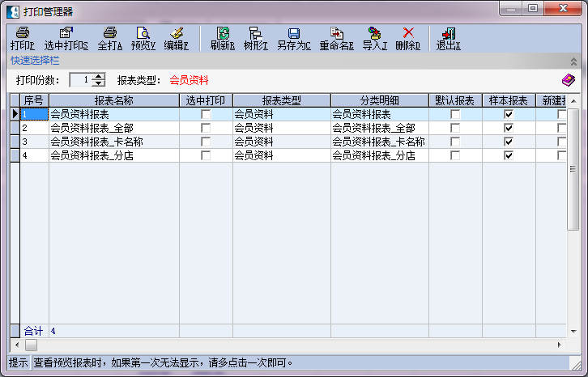Click the 重命名 (Rename) toolbar icon

(336, 38)
